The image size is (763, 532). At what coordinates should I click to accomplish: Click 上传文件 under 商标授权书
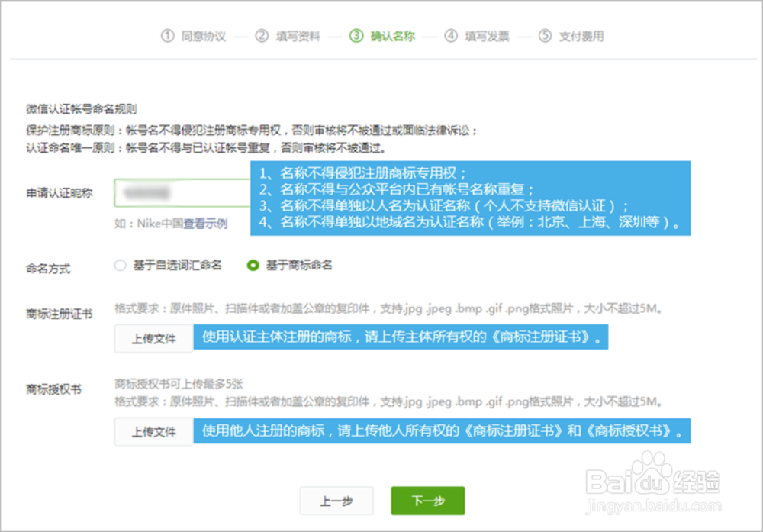[x=153, y=431]
